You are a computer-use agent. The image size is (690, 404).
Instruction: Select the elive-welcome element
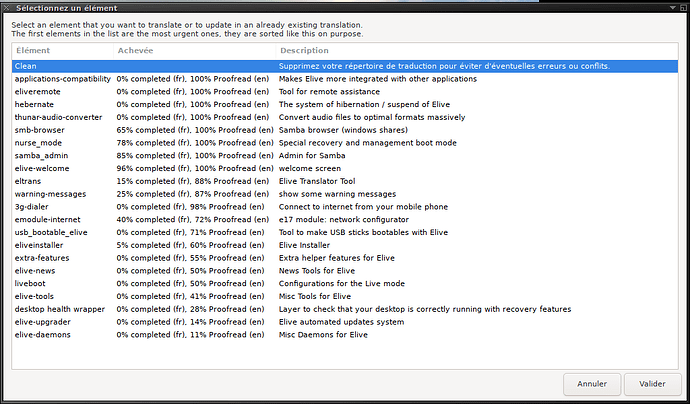[42, 169]
